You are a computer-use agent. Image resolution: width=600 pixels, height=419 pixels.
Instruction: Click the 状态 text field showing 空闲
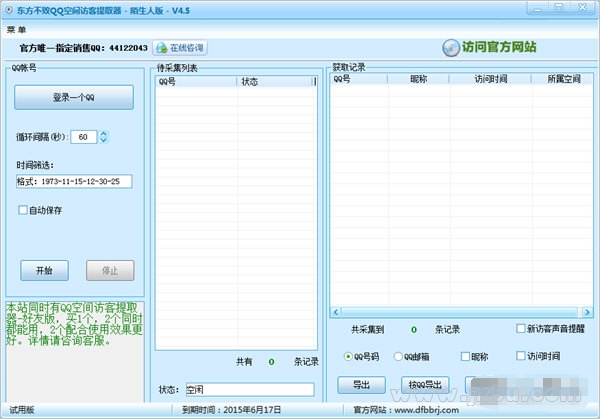point(250,390)
